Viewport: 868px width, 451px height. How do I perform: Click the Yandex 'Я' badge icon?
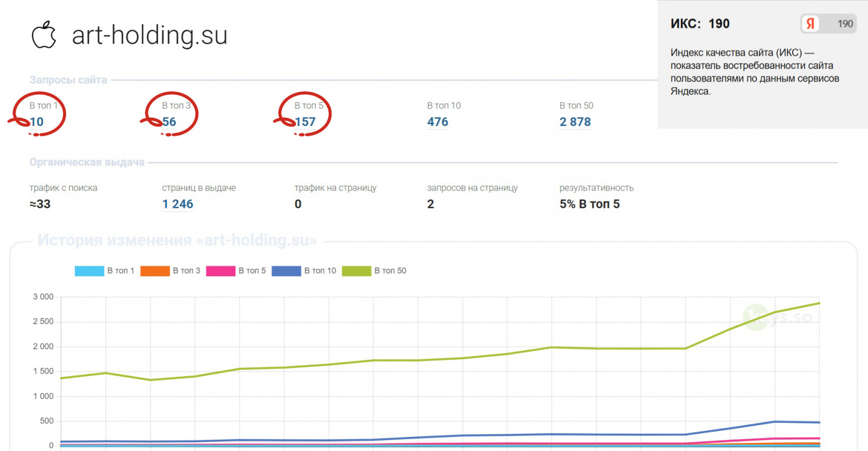(x=810, y=24)
